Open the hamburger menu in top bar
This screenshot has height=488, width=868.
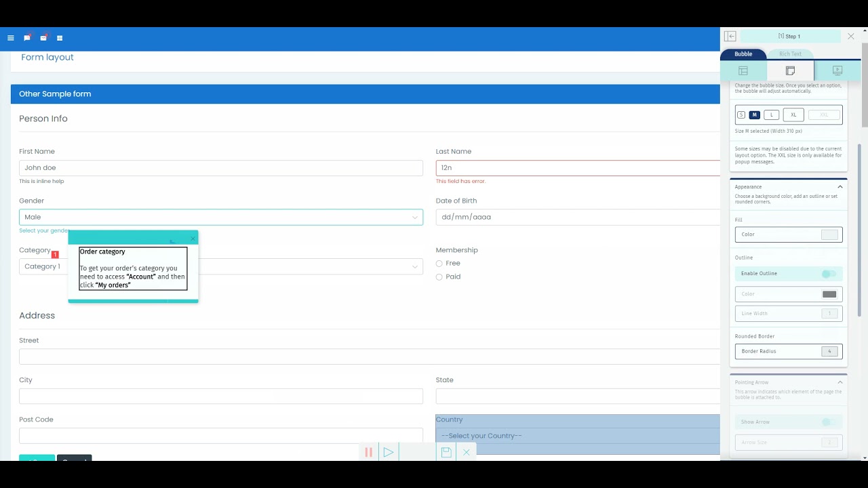pyautogui.click(x=10, y=38)
